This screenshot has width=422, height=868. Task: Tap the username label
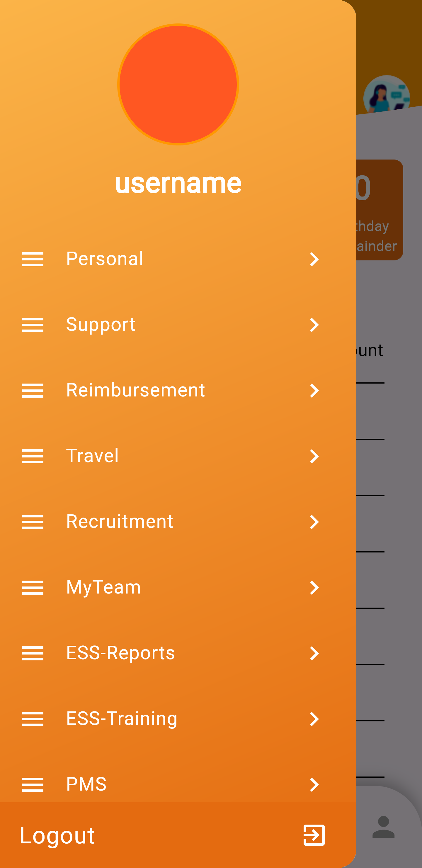(178, 183)
